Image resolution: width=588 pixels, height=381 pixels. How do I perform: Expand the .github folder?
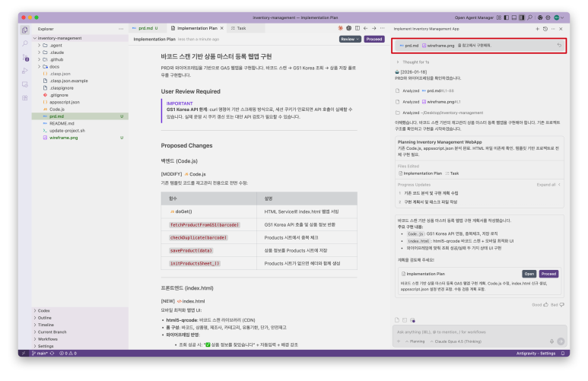[54, 59]
